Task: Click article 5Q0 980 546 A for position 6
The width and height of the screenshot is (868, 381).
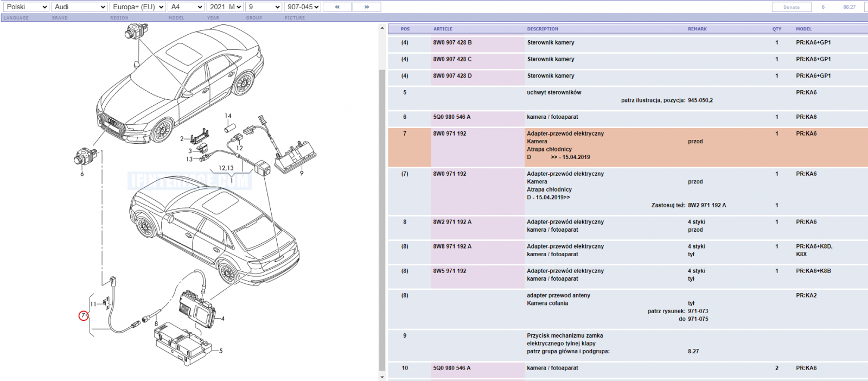Action: (x=452, y=117)
